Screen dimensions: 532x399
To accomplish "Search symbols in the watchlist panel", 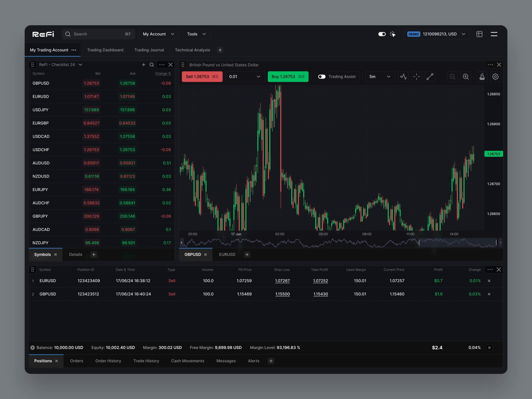I will [152, 65].
